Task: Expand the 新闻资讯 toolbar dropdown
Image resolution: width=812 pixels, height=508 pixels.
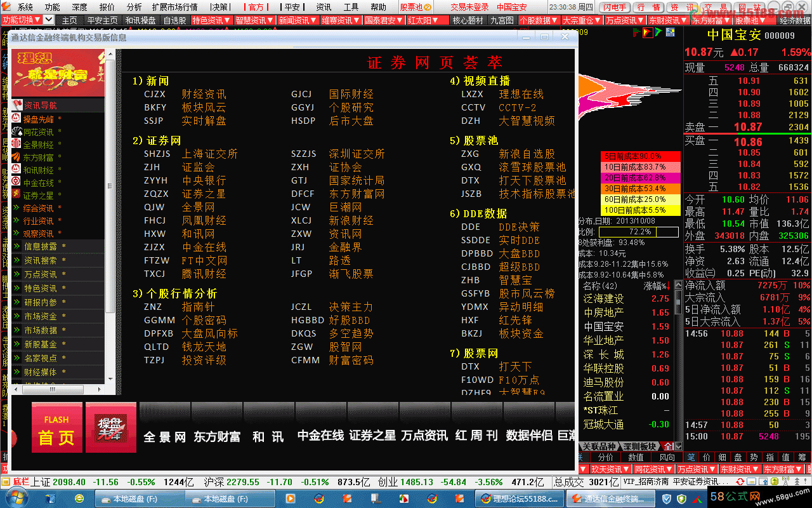Action: pos(297,20)
